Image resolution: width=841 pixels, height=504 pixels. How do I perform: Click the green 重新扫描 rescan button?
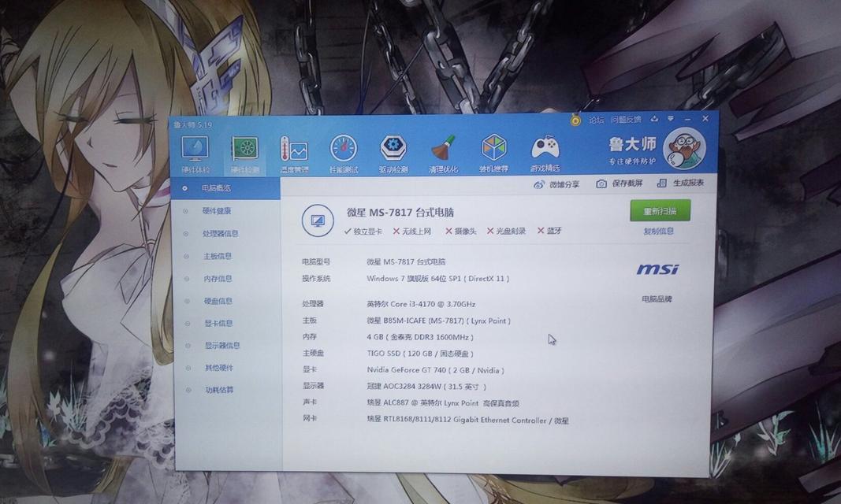point(660,211)
